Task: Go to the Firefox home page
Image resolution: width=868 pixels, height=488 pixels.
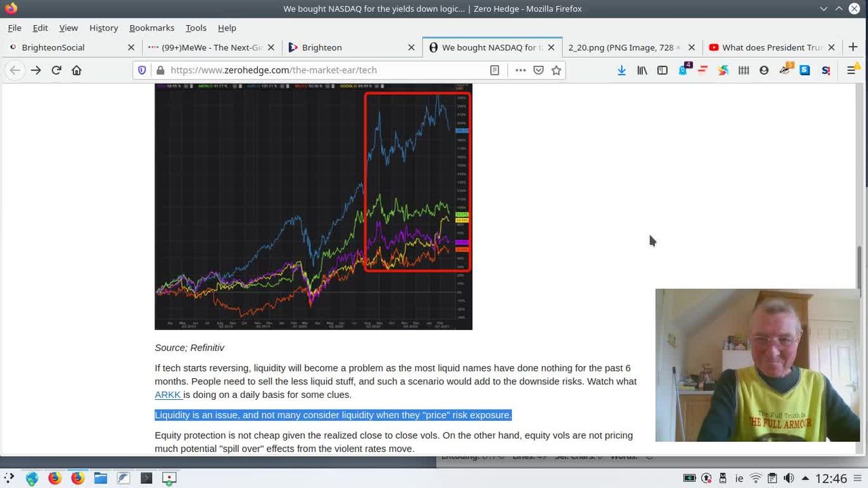Action: point(77,70)
